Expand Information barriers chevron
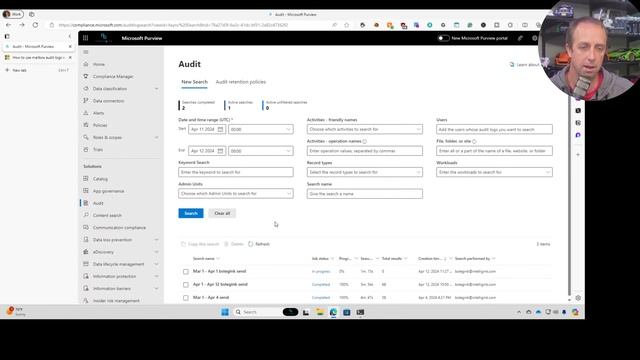Image resolution: width=640 pixels, height=360 pixels. point(156,289)
